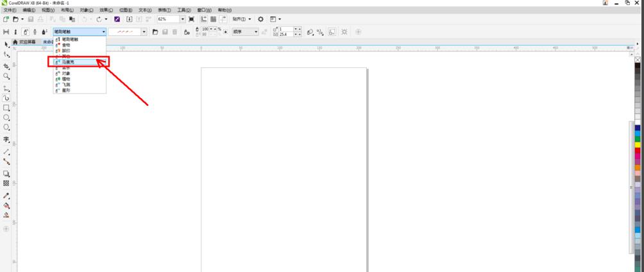Viewport: 644px width, 272px height.
Task: Choose 笔刷笔触 in the category list
Action: pos(80,39)
